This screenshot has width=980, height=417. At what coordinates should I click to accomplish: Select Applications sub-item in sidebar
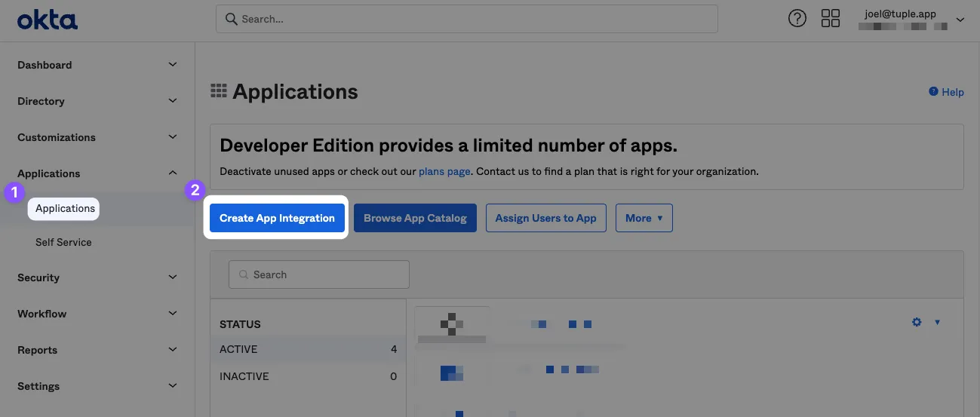(65, 208)
